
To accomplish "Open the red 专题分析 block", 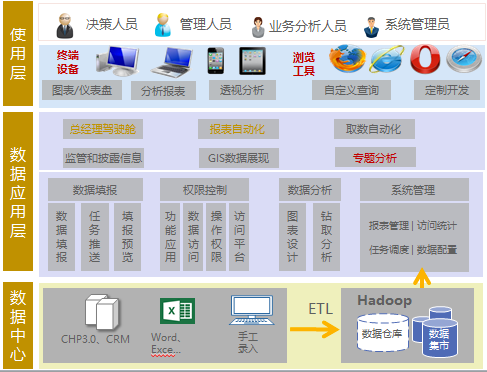I will click(x=375, y=157).
